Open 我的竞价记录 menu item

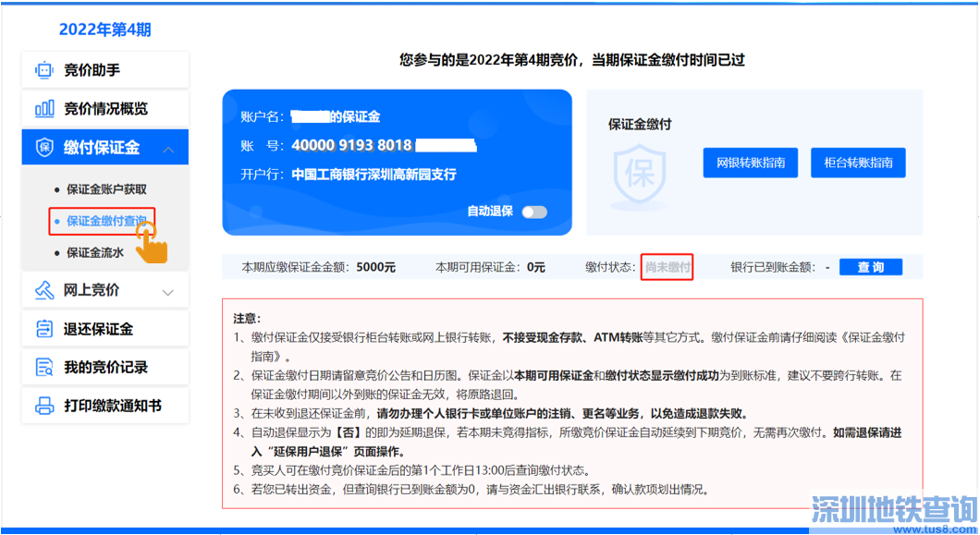(105, 367)
